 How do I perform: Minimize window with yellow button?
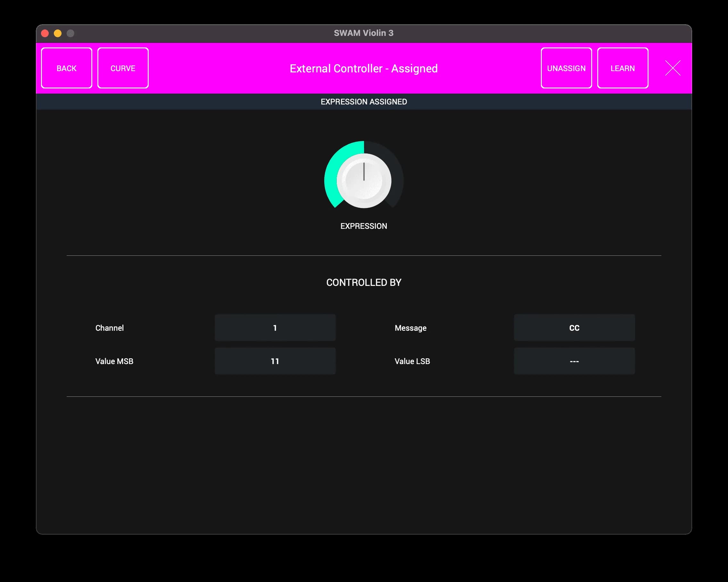pos(58,33)
